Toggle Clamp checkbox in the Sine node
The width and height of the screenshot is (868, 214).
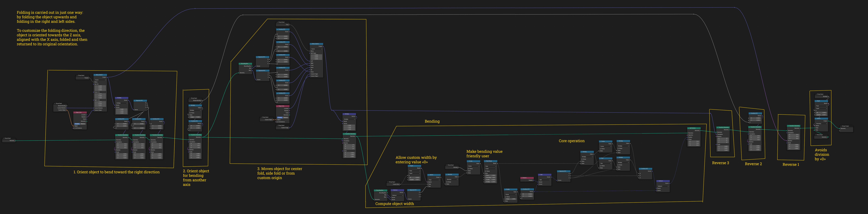coord(600,166)
